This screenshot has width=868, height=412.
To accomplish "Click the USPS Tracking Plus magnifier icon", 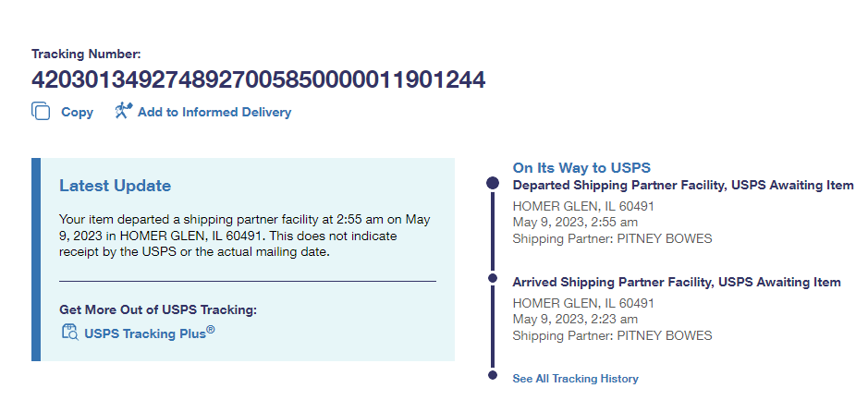I will pyautogui.click(x=69, y=333).
